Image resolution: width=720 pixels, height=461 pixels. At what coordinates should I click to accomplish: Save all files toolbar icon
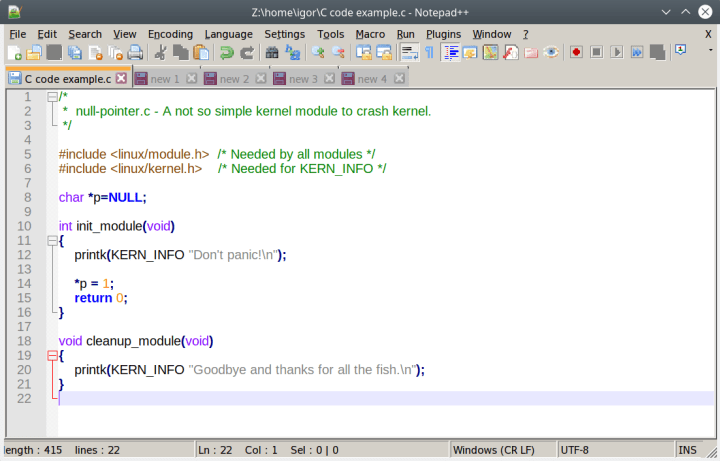point(74,52)
